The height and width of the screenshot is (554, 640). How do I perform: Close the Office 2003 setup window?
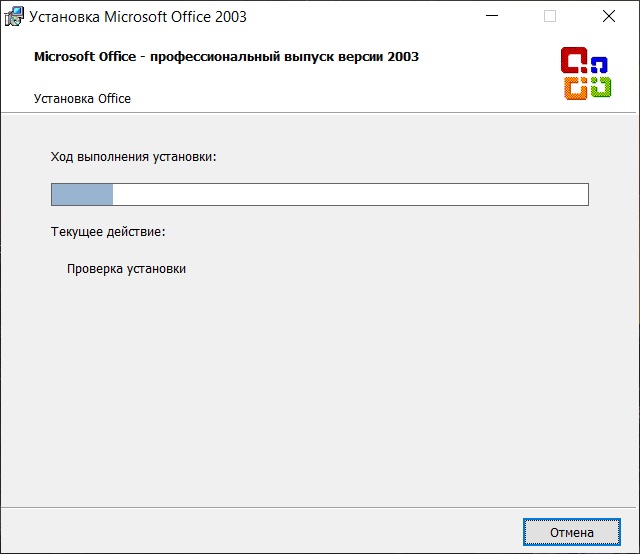tap(609, 16)
